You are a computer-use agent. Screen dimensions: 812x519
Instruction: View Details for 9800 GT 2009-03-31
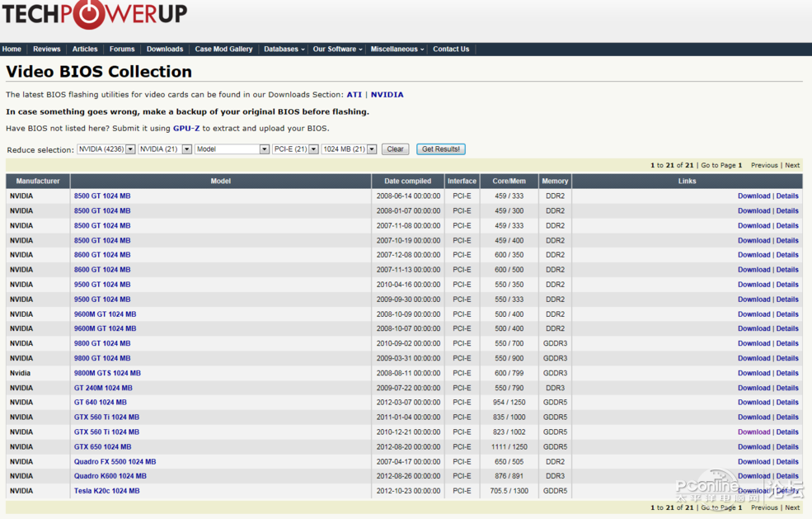pos(787,358)
